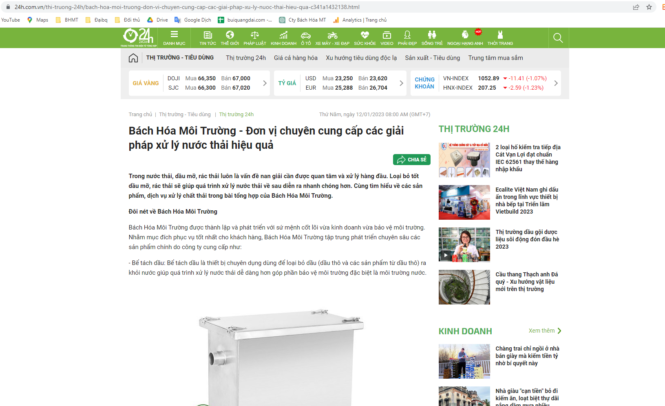Open the Kinh Doanh category icon
This screenshot has width=665, height=406.
coord(281,37)
